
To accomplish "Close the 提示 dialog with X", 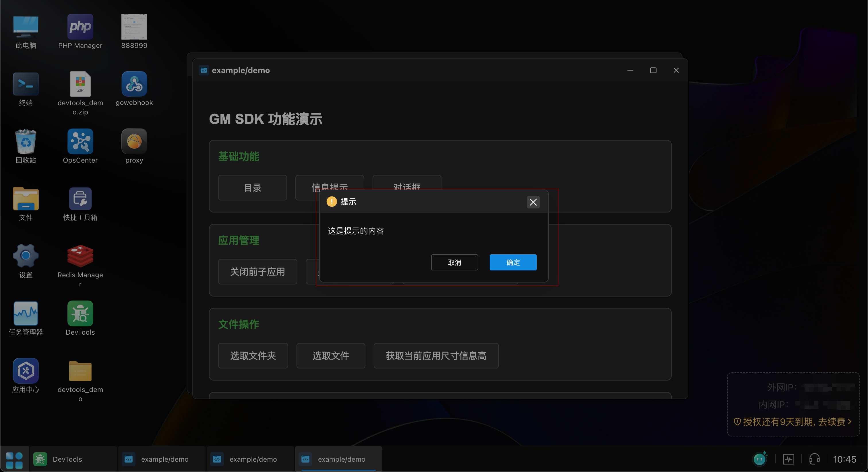I will point(533,202).
